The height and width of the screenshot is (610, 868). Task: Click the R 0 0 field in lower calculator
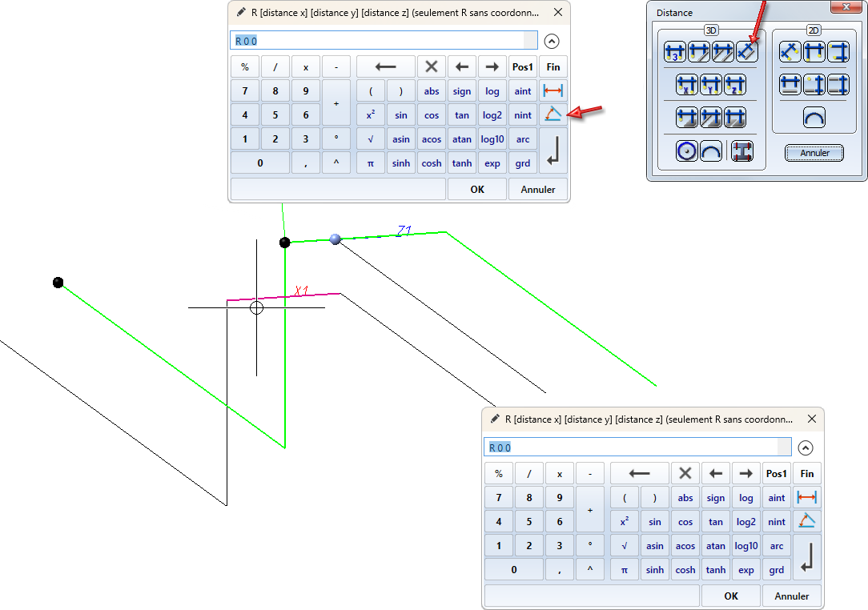pyautogui.click(x=637, y=447)
